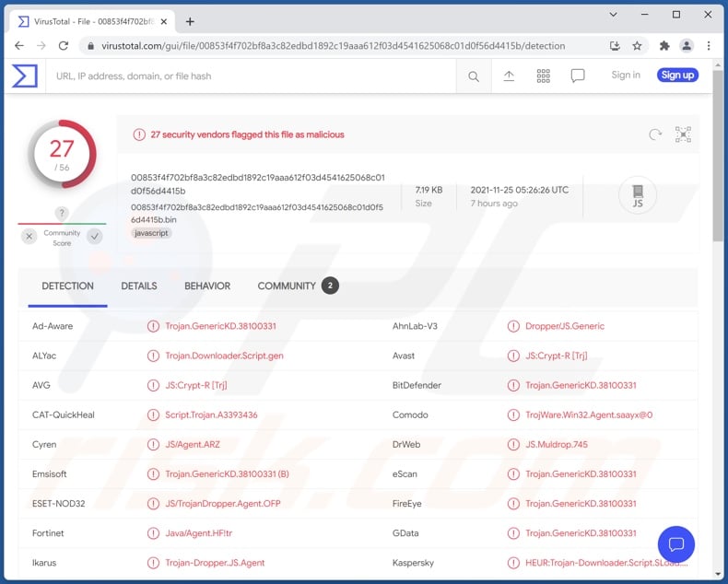
Task: Click Cyren result JS/Agent.ARZ
Action: click(193, 445)
